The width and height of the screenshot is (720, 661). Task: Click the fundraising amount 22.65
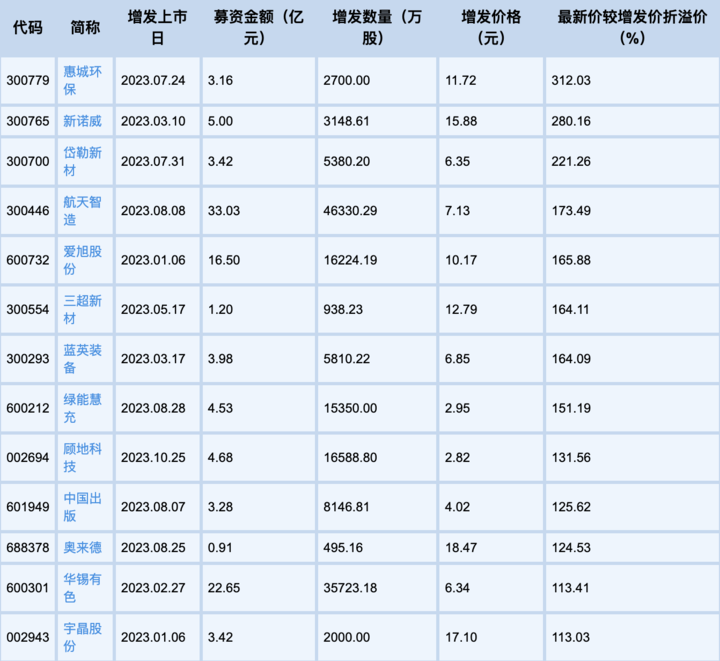(x=224, y=588)
